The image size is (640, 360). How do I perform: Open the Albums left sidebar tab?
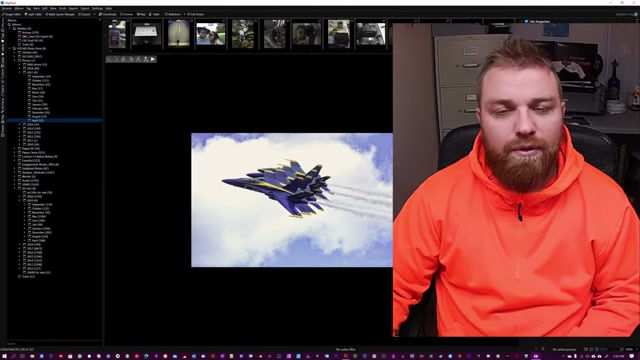click(3, 24)
